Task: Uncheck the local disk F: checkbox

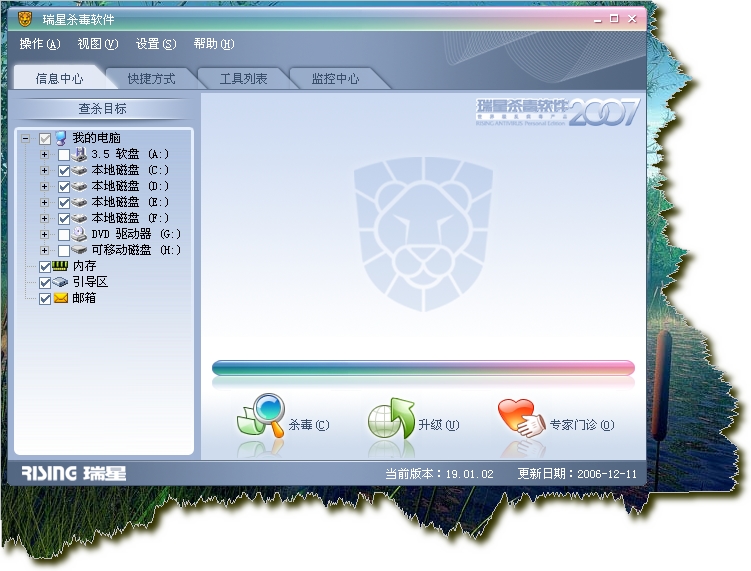Action: click(64, 219)
